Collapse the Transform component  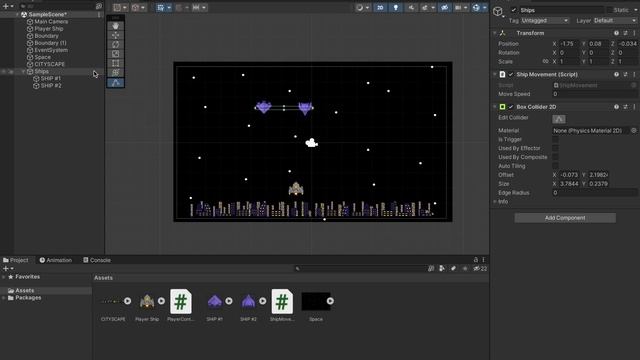click(495, 33)
